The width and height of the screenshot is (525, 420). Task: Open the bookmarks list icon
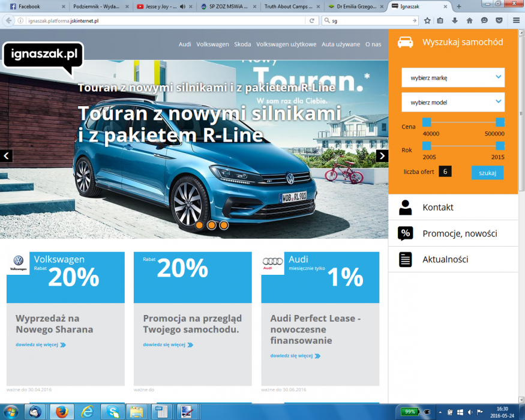[x=440, y=21]
